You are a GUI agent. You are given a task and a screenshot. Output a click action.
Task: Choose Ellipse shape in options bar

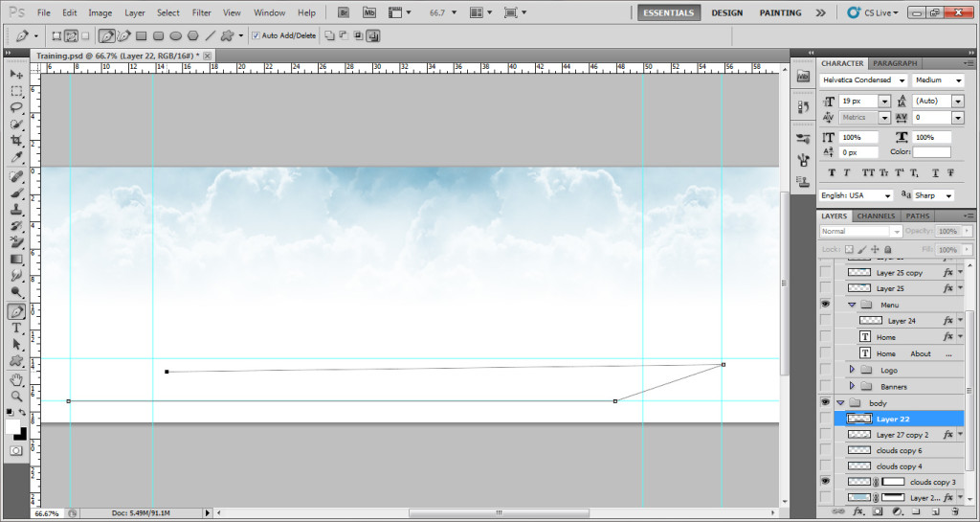click(176, 36)
